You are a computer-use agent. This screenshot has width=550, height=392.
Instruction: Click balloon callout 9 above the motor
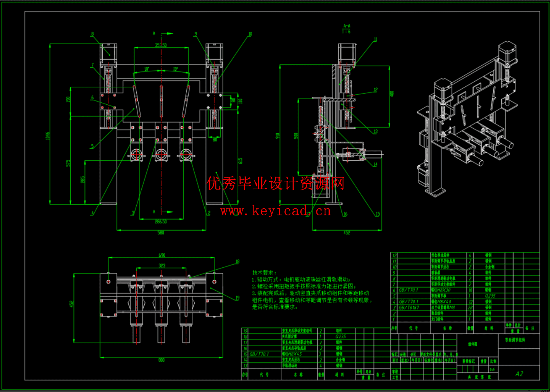point(195,34)
